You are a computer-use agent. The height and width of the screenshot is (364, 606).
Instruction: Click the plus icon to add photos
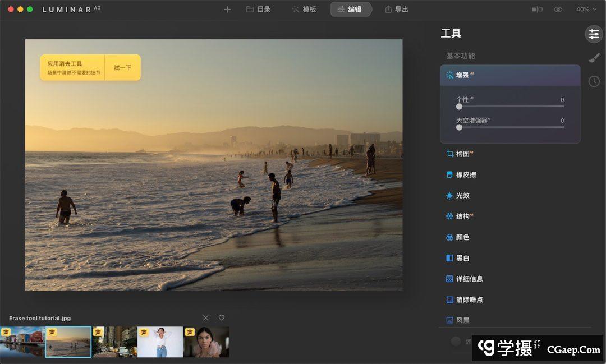coord(227,10)
